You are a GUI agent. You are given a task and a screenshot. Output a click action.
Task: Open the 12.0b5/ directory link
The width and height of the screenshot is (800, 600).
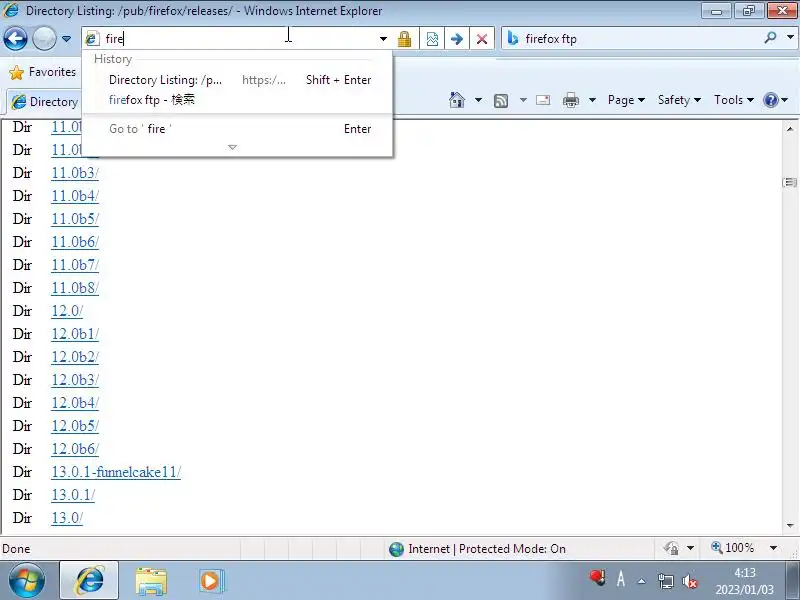tap(75, 426)
